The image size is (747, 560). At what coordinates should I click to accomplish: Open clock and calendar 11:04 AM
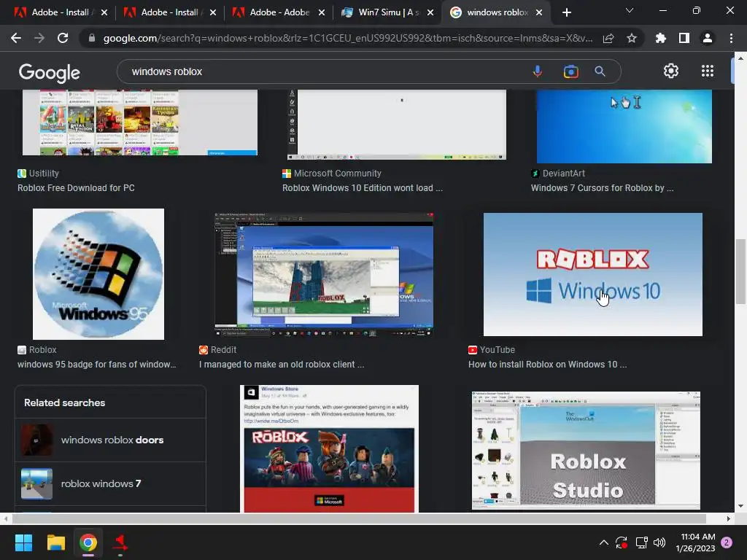[x=695, y=542]
